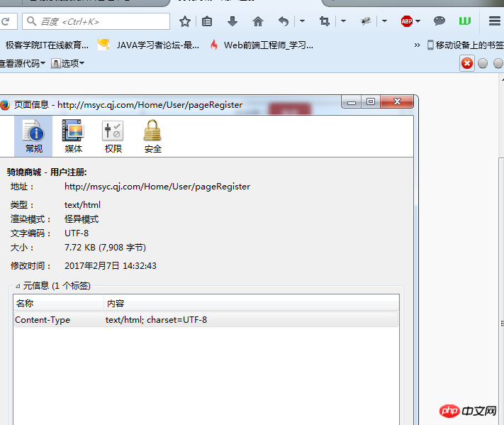Click the address URL value text

click(157, 187)
